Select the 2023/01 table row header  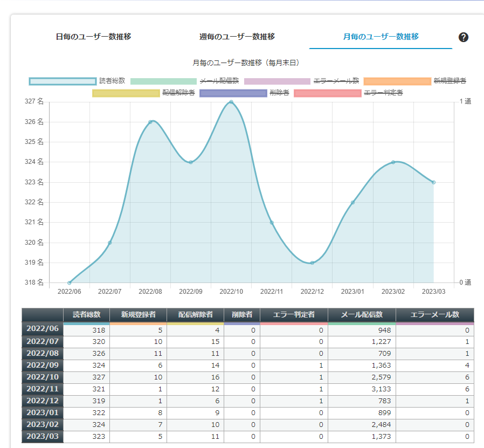point(43,412)
